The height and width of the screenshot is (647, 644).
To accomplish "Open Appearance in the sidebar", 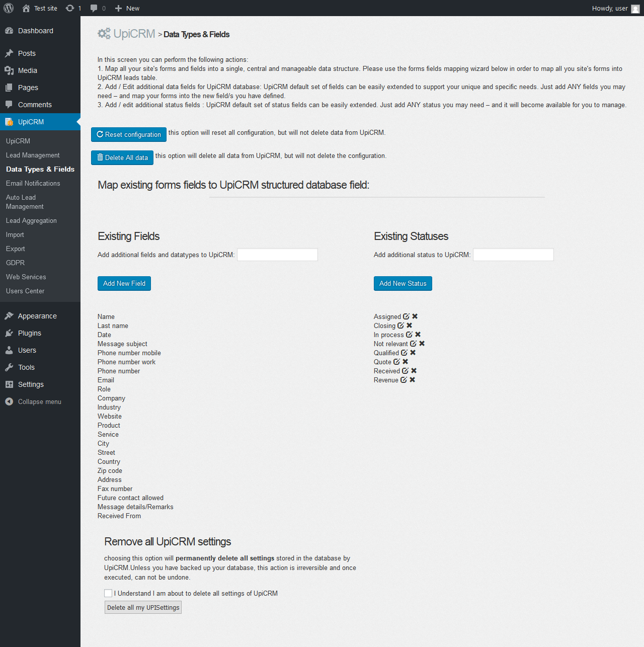I will pos(40,316).
